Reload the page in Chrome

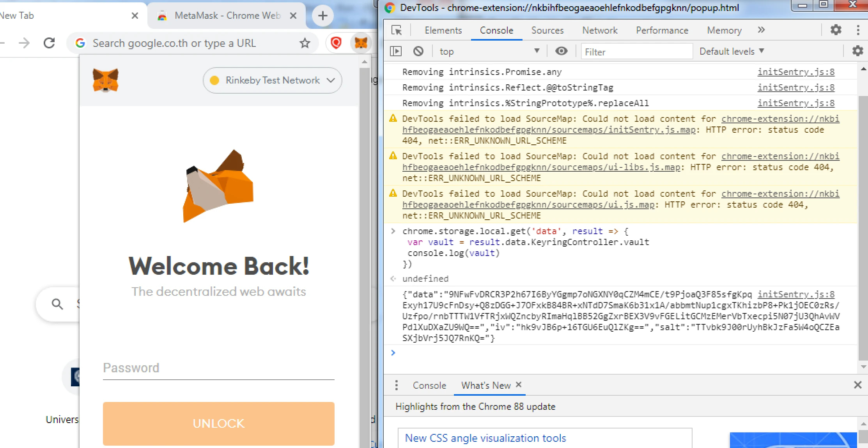(x=49, y=43)
